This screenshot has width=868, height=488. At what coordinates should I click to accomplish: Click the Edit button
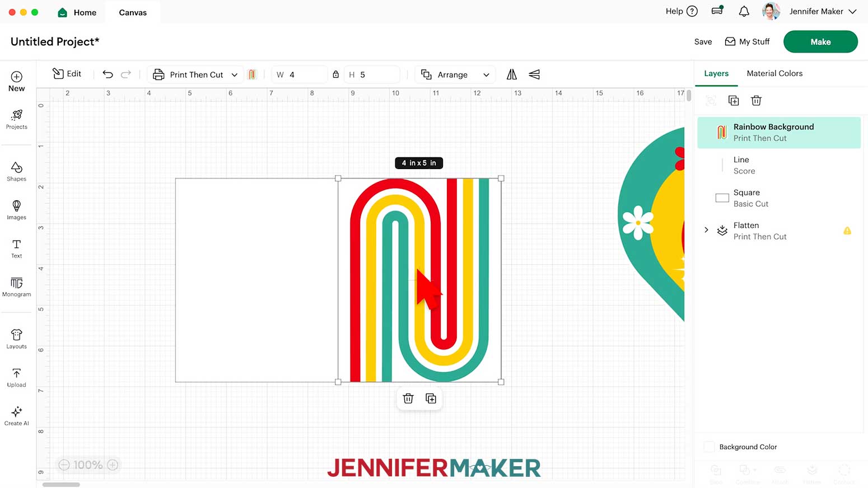(x=67, y=74)
